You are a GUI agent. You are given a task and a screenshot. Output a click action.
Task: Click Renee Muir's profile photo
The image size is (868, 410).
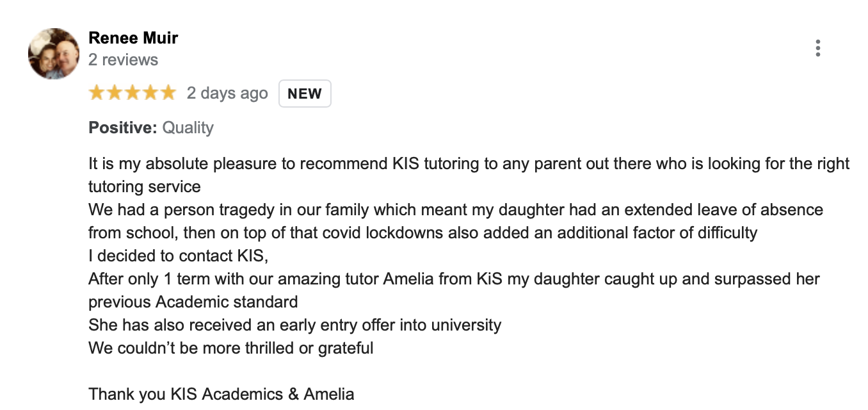(x=54, y=54)
